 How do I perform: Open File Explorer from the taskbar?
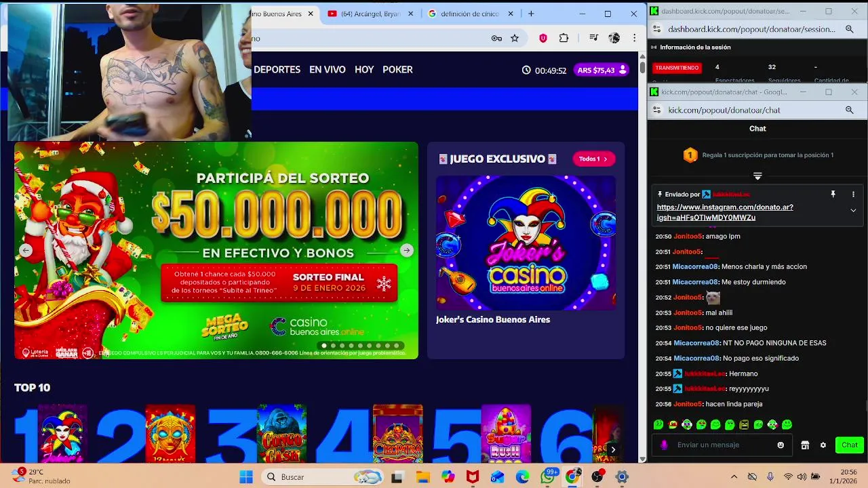tap(422, 476)
